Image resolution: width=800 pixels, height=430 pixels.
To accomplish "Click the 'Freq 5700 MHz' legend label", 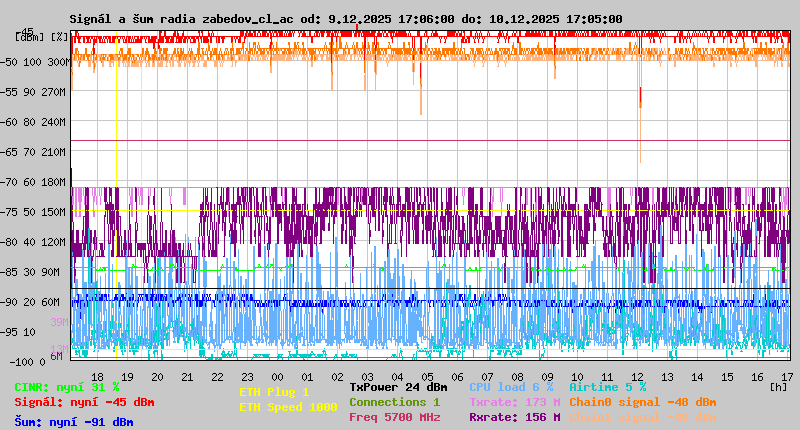I will point(395,417).
